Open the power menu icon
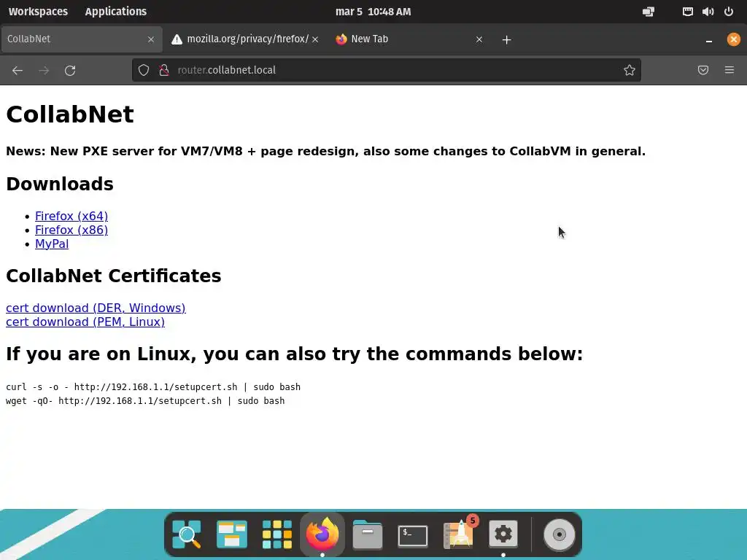 [x=729, y=12]
